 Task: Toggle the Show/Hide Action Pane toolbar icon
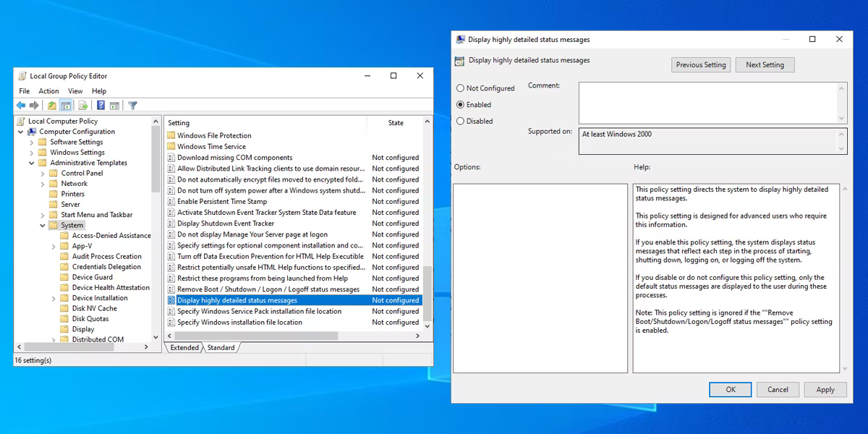coord(114,106)
